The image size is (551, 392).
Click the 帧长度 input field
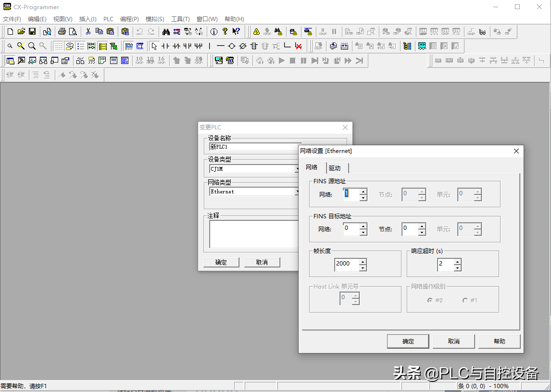346,264
